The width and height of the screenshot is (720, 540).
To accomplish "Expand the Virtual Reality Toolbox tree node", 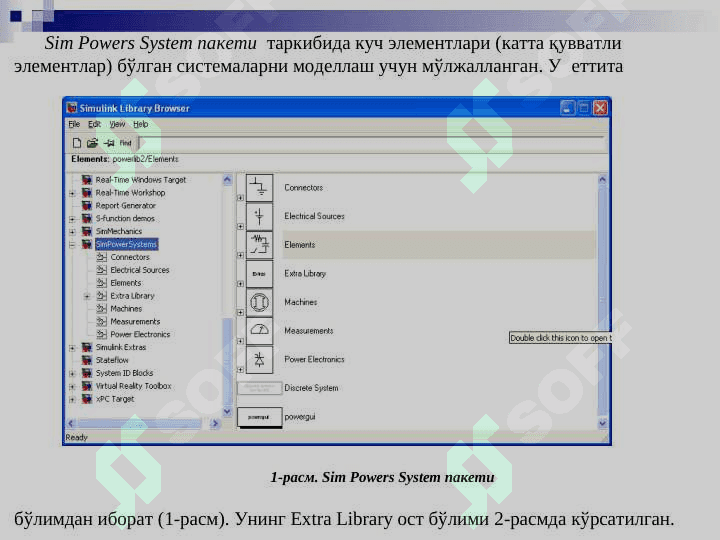I will tap(72, 387).
